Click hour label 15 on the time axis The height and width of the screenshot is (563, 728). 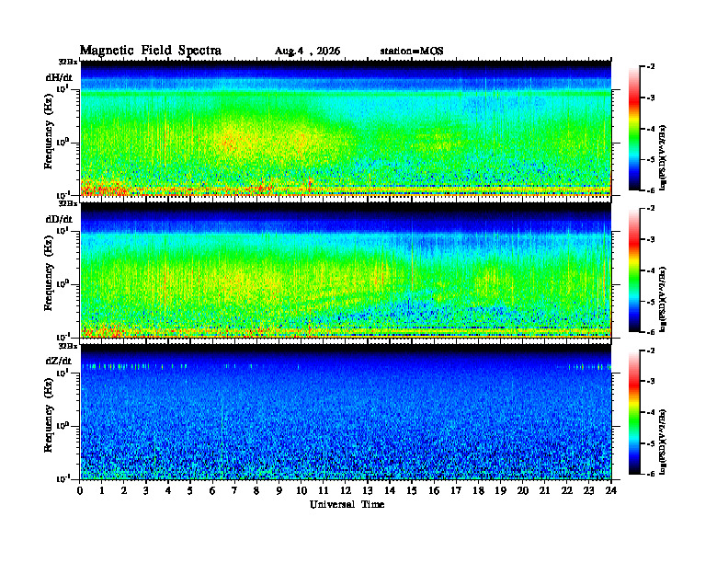coord(412,490)
